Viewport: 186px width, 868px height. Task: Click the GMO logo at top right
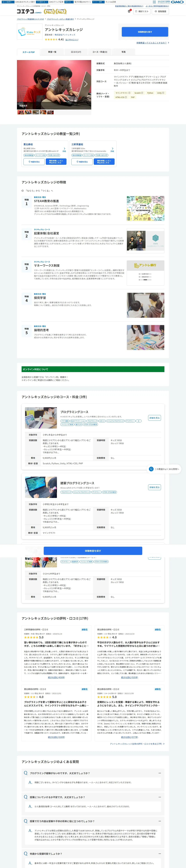click(177, 2)
